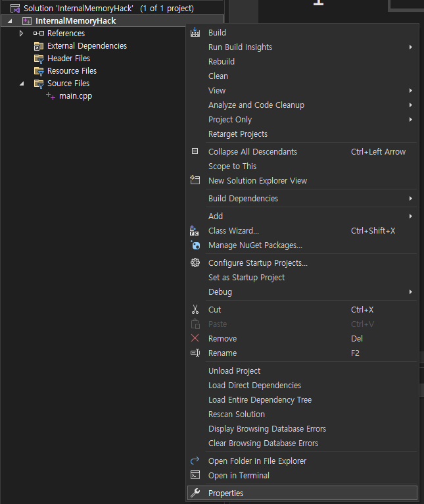
Task: Select Rebuild from the context menu
Action: (x=222, y=62)
